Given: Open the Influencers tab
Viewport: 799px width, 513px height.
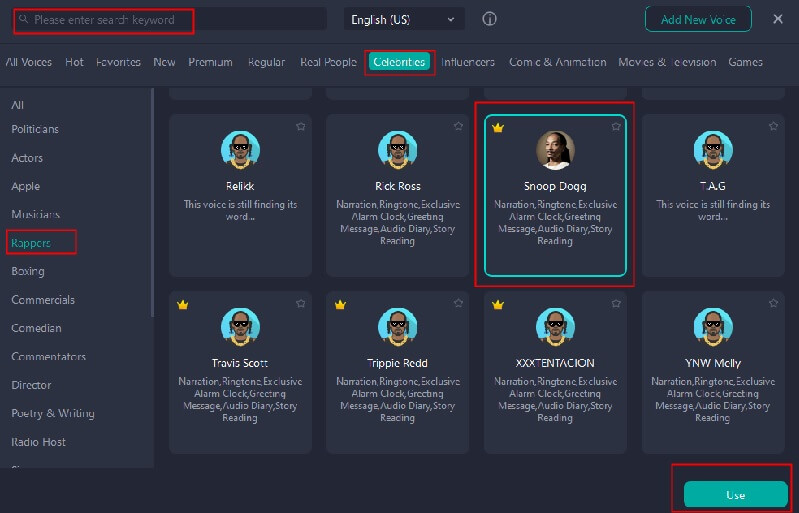Looking at the screenshot, I should 468,62.
